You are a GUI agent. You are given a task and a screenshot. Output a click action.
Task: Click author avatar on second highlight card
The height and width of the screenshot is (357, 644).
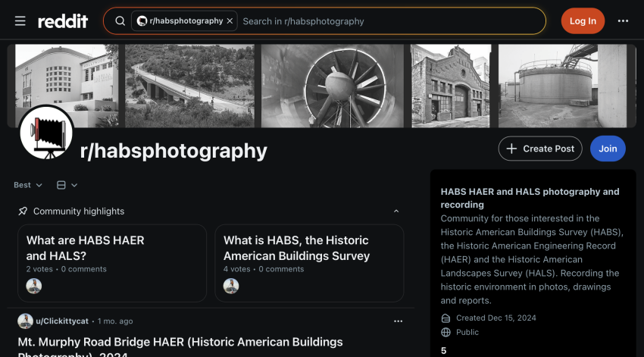(231, 286)
